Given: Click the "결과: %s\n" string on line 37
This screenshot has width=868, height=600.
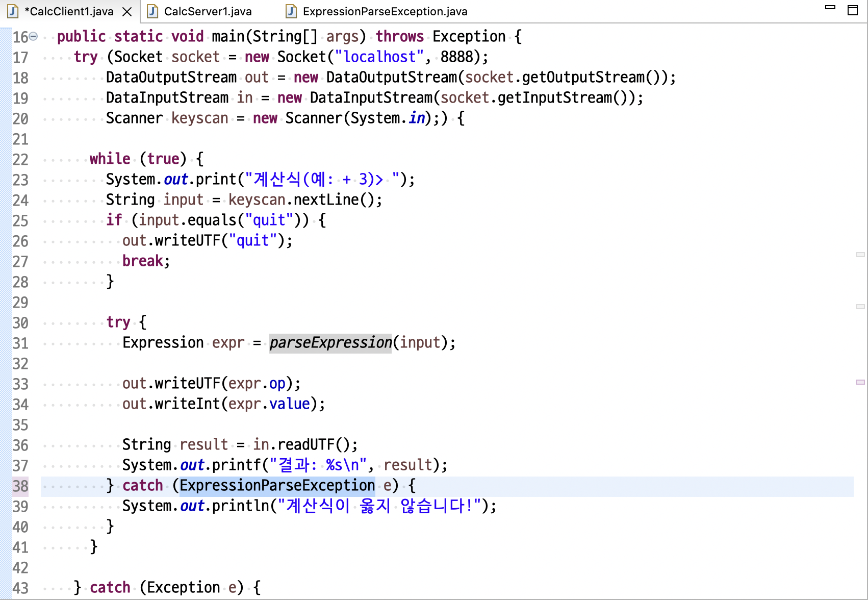Looking at the screenshot, I should (318, 465).
